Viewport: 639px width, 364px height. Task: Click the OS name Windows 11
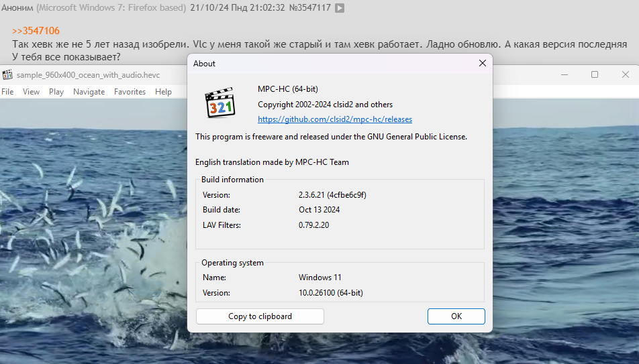click(320, 278)
